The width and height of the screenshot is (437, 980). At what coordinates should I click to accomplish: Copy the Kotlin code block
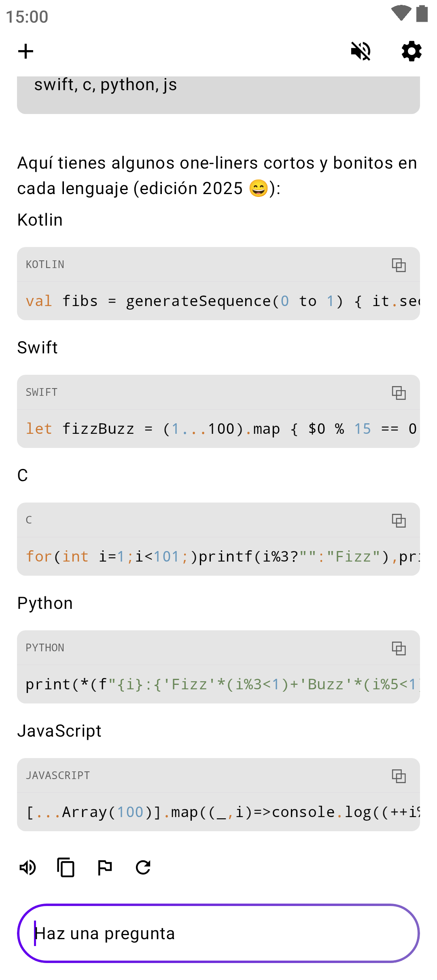[399, 265]
